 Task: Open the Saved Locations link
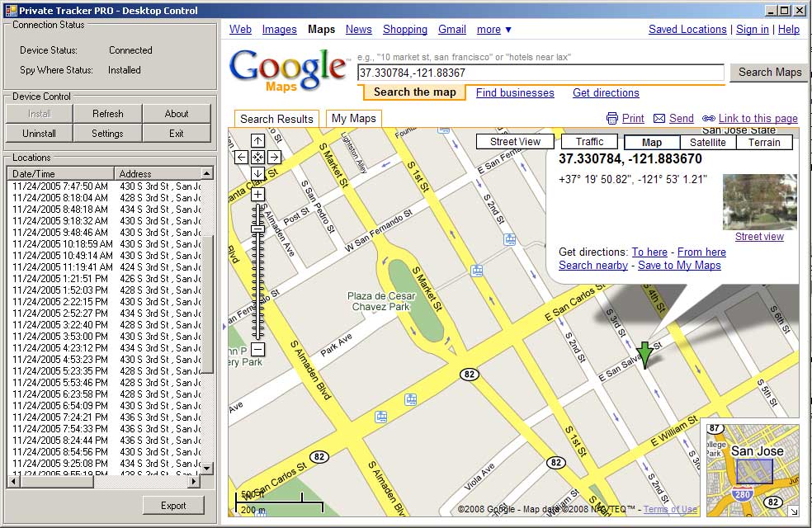tap(687, 30)
